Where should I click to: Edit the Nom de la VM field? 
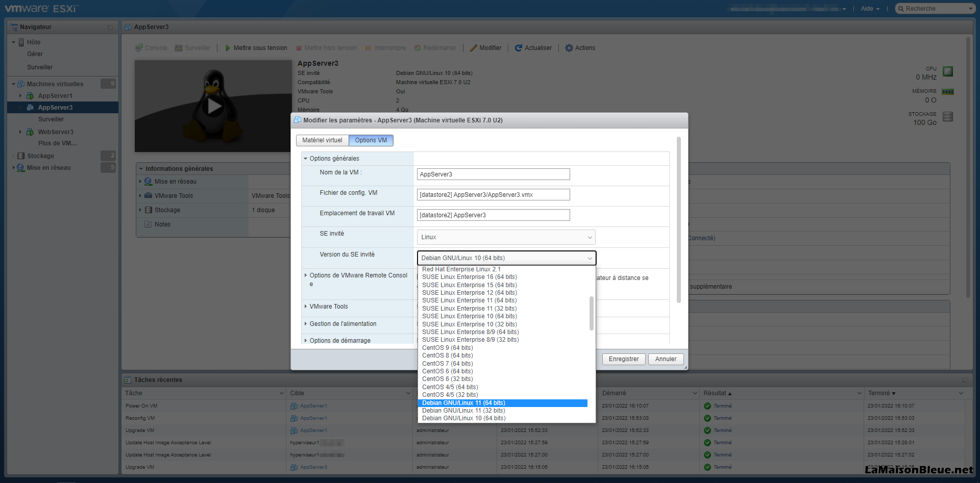[493, 174]
